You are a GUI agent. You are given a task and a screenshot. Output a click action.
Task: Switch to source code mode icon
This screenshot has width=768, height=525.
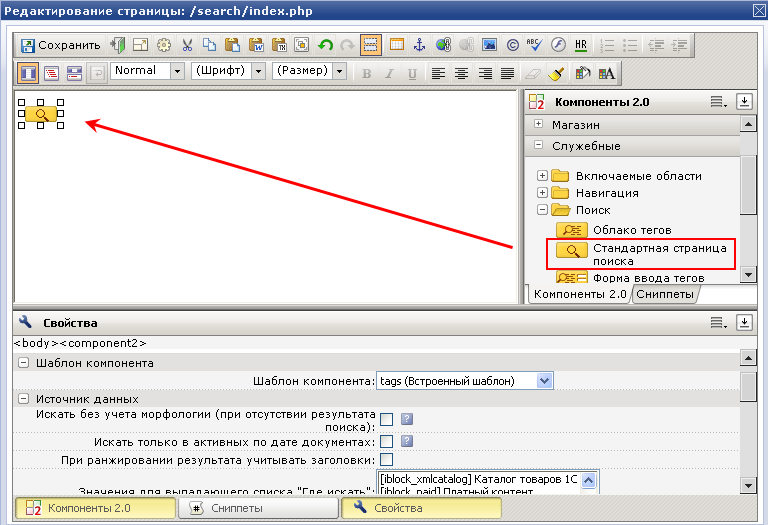[x=51, y=73]
